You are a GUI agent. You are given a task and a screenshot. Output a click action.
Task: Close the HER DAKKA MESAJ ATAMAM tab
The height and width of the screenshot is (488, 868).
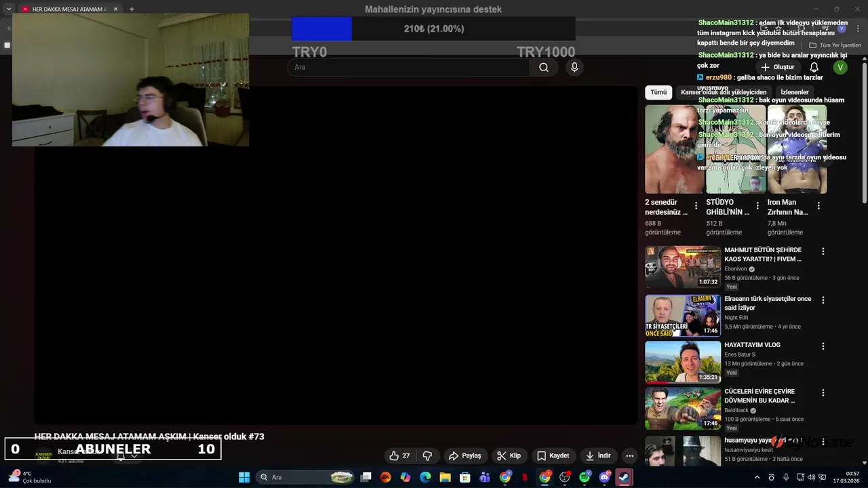pos(115,9)
